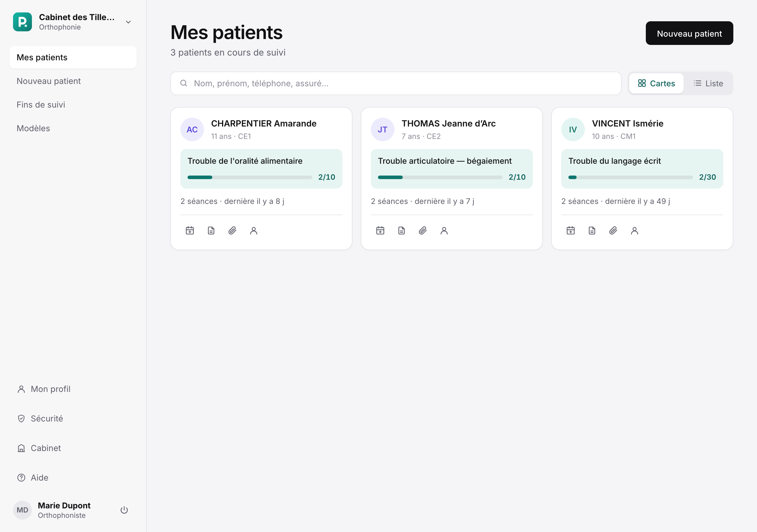This screenshot has width=757, height=532.
Task: Click the green P. app logo
Action: [x=22, y=22]
